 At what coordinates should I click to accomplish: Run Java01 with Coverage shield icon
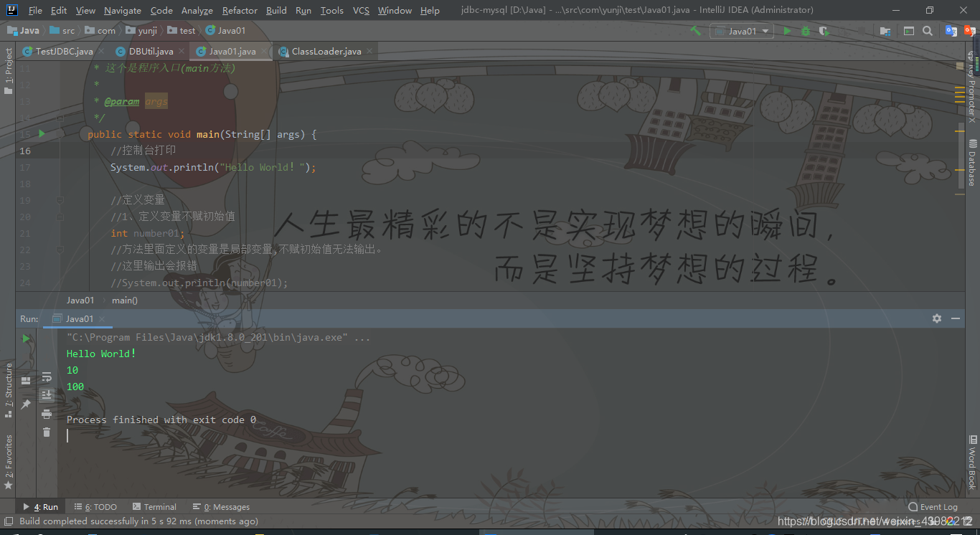coord(824,31)
